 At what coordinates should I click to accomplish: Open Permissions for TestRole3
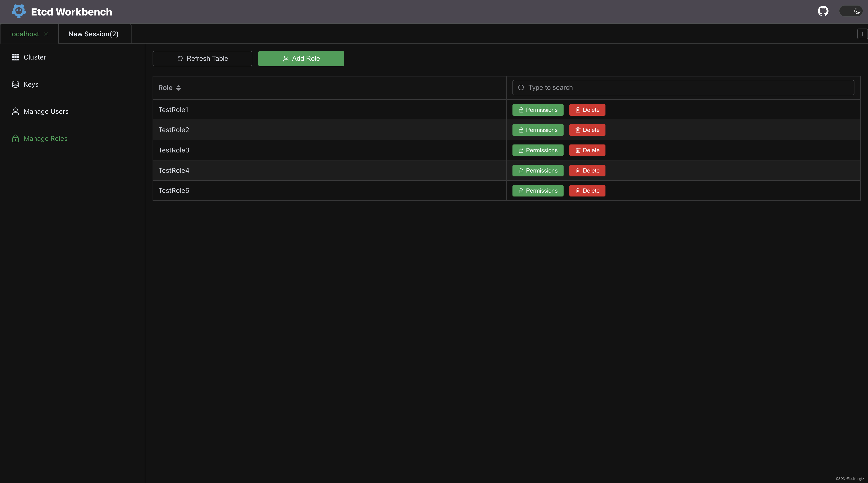pos(538,150)
